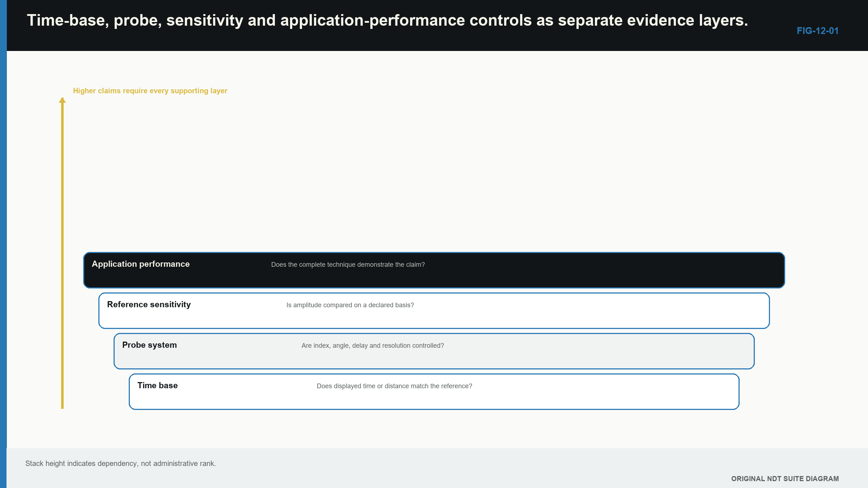Screen dimensions: 868x488
Task: Click the 'Stack height indicates dependency' footnote
Action: point(120,463)
